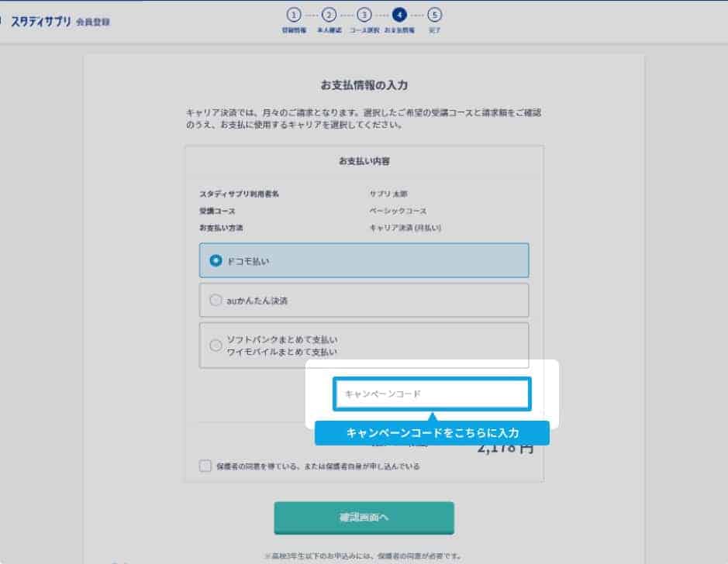This screenshot has height=564, width=728.
Task: Click the highlighted step 4 circle
Action: tap(399, 15)
